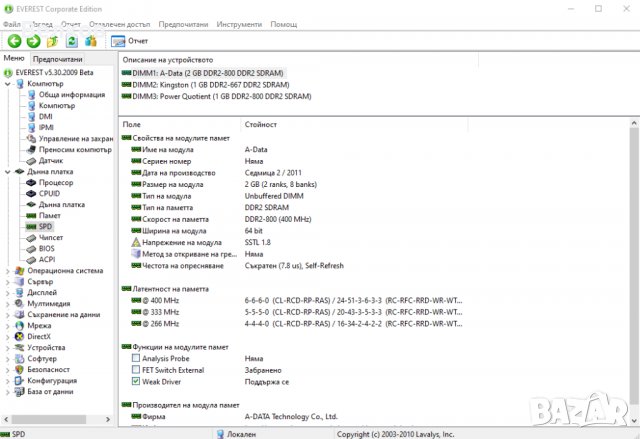Select CPUID in the tree

coord(52,194)
